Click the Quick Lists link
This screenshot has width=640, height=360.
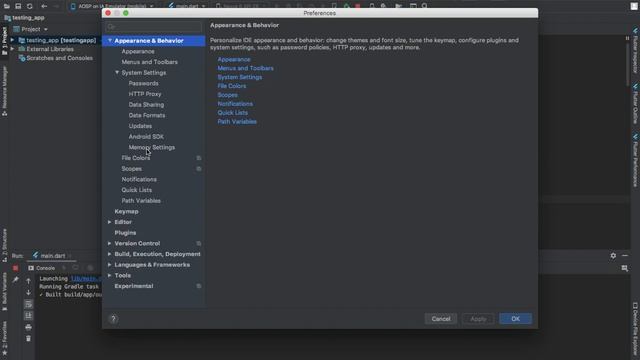click(232, 113)
